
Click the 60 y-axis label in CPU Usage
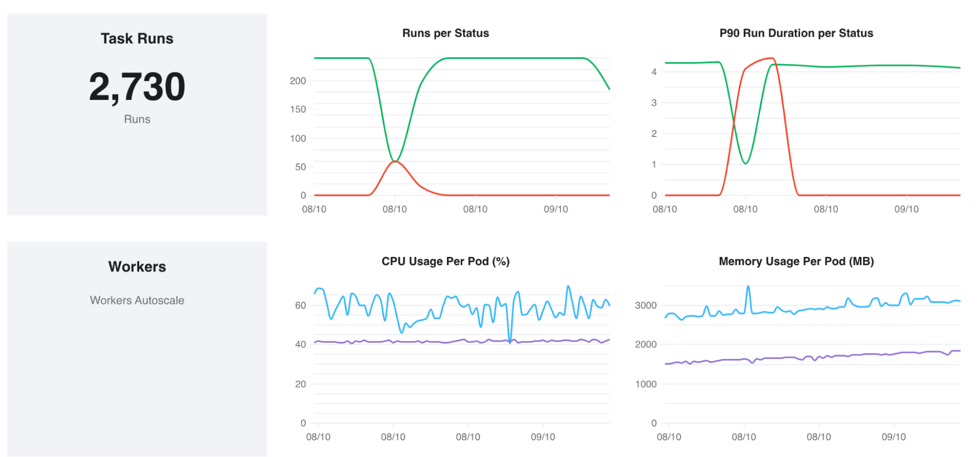tap(300, 305)
